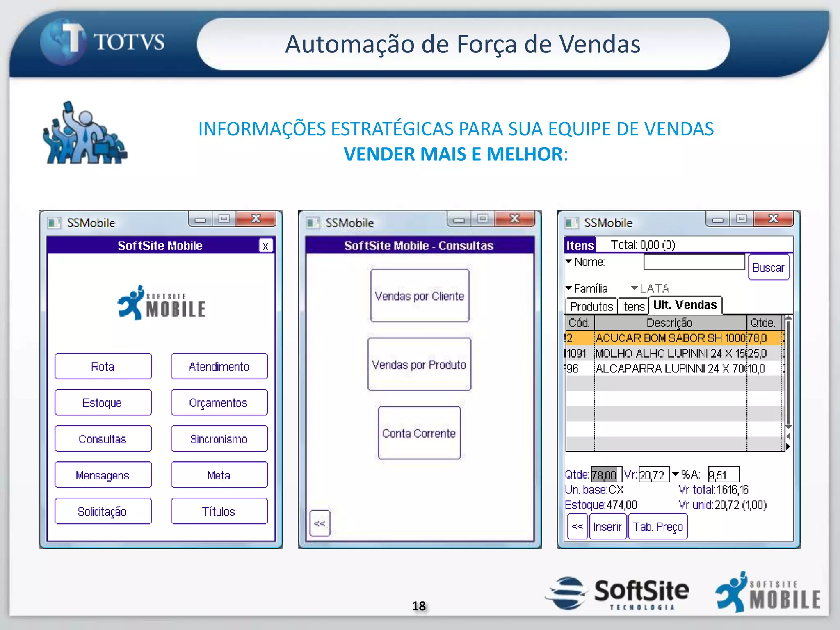Screen dimensions: 840x630
Task: Open the Meta button
Action: tap(219, 475)
